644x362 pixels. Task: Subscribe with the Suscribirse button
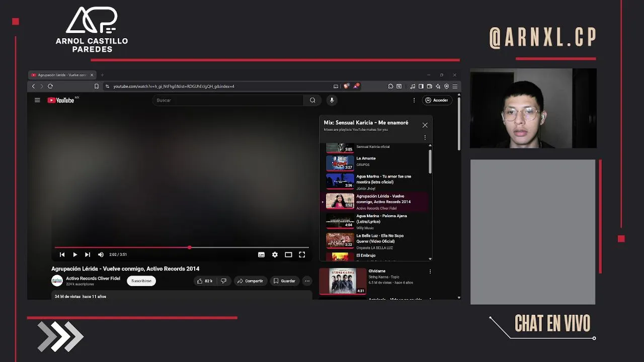pos(141,281)
